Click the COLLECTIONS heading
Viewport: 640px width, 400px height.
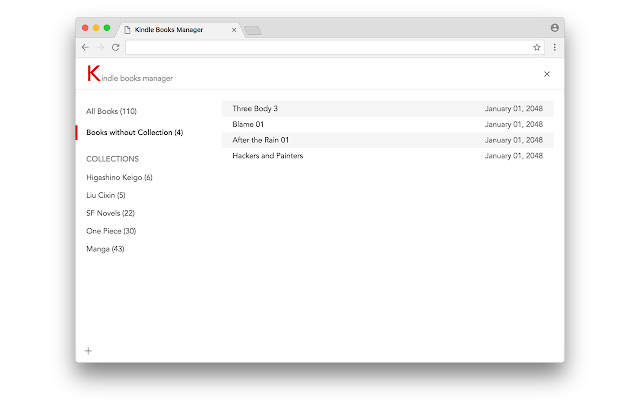[x=112, y=159]
